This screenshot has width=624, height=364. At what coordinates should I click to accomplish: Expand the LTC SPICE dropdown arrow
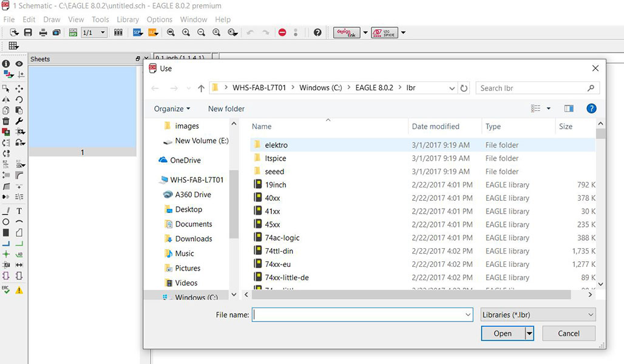[403, 33]
